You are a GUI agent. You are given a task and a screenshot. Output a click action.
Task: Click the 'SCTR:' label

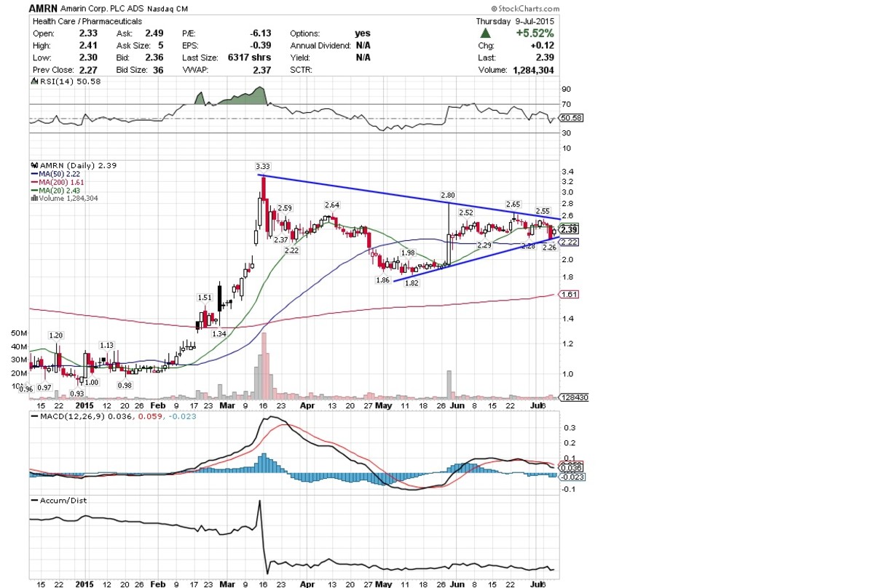302,71
